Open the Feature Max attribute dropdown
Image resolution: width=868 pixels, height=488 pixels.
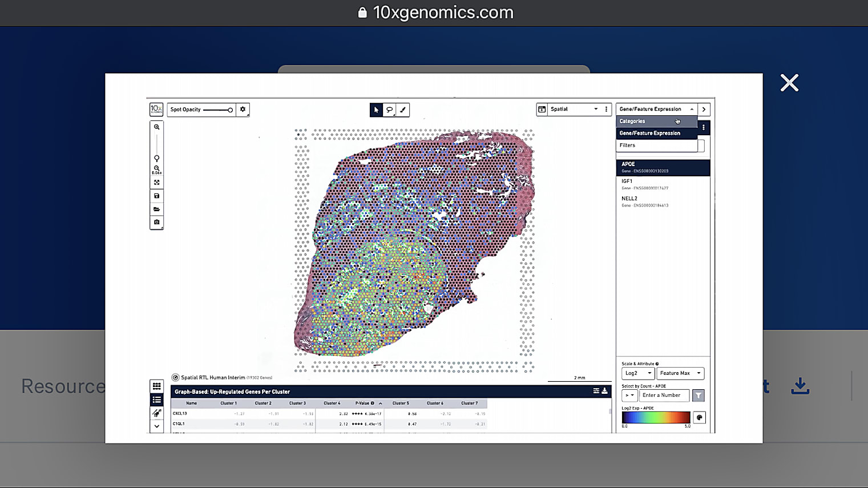point(680,373)
